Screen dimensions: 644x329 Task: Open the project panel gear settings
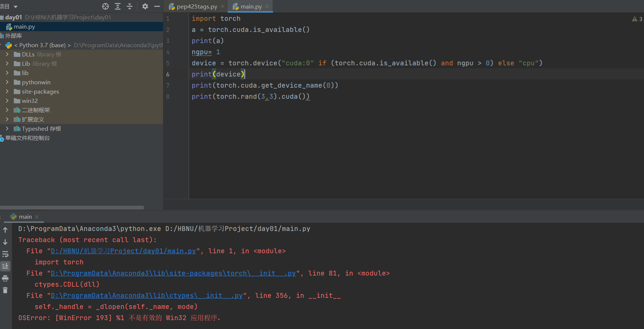pyautogui.click(x=145, y=6)
